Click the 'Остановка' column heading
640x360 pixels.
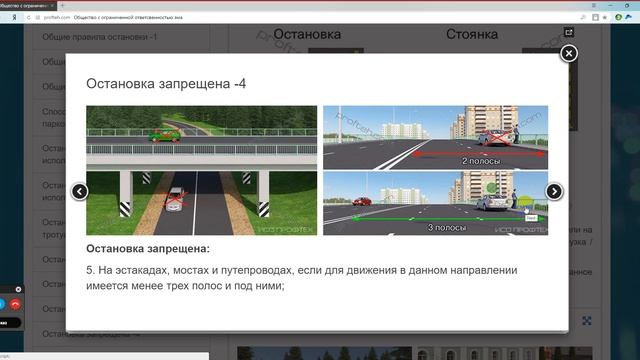307,34
